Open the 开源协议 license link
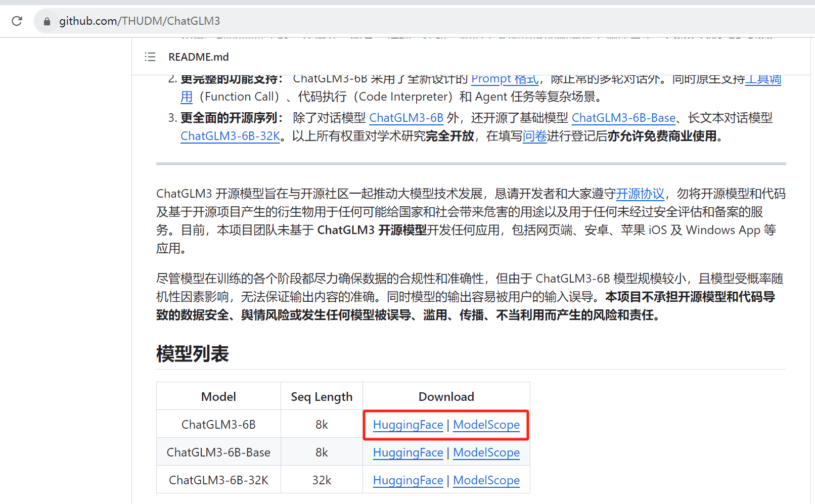The image size is (815, 504). click(640, 194)
